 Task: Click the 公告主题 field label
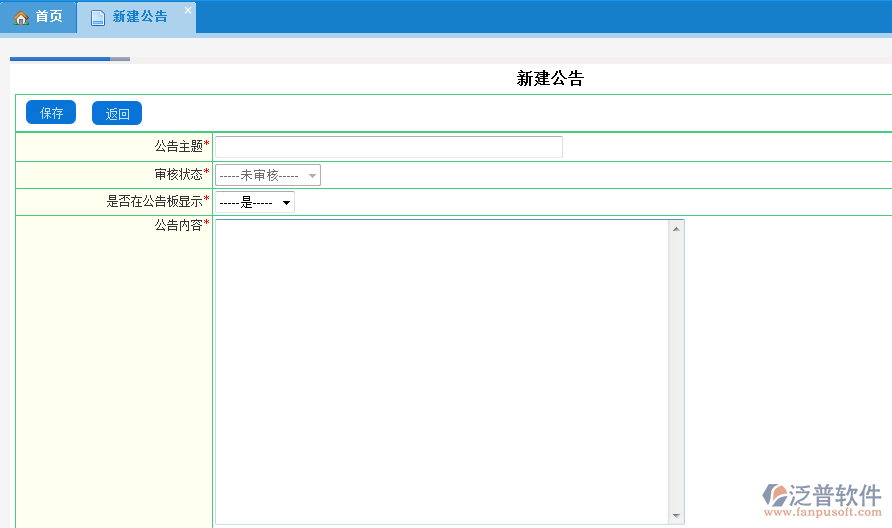point(179,147)
